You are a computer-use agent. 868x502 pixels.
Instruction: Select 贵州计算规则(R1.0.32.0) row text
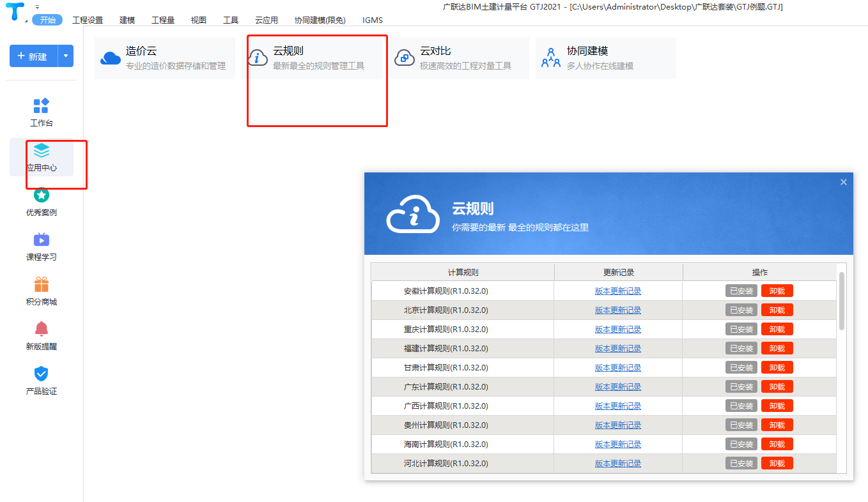point(446,425)
